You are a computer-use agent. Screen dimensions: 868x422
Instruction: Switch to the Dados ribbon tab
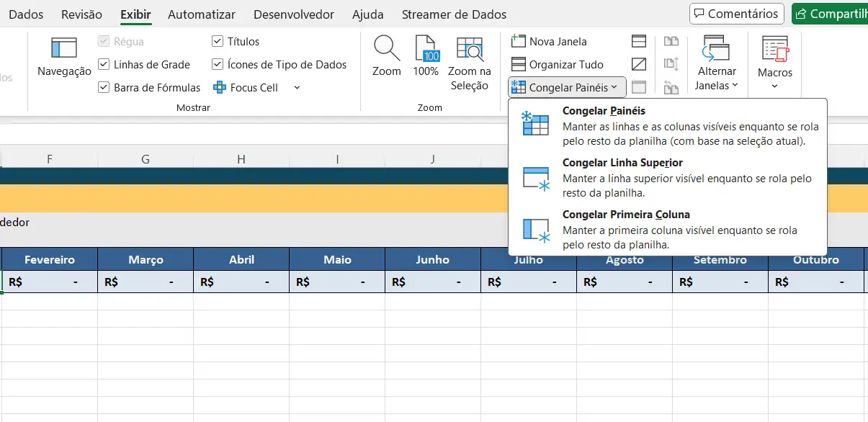click(26, 14)
